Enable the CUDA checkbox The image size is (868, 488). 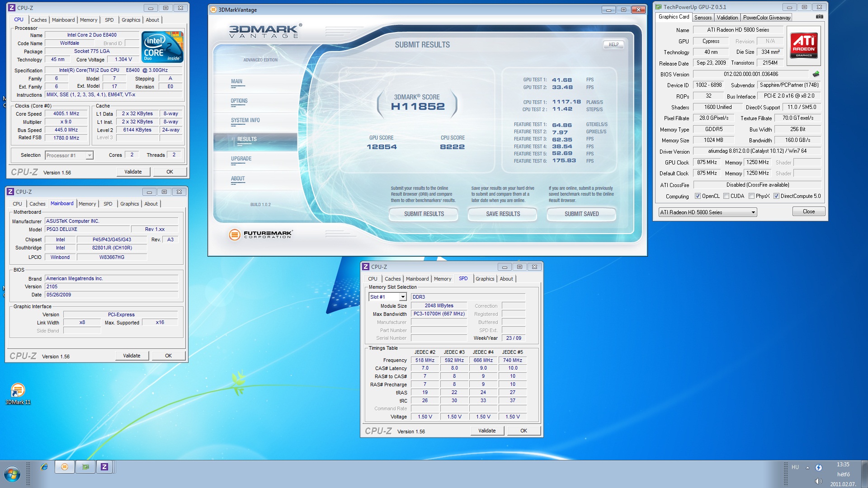[x=726, y=196]
